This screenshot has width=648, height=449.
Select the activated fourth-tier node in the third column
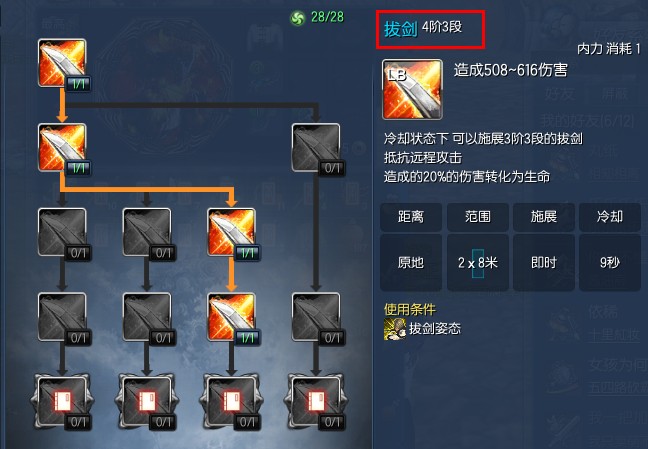tap(231, 317)
